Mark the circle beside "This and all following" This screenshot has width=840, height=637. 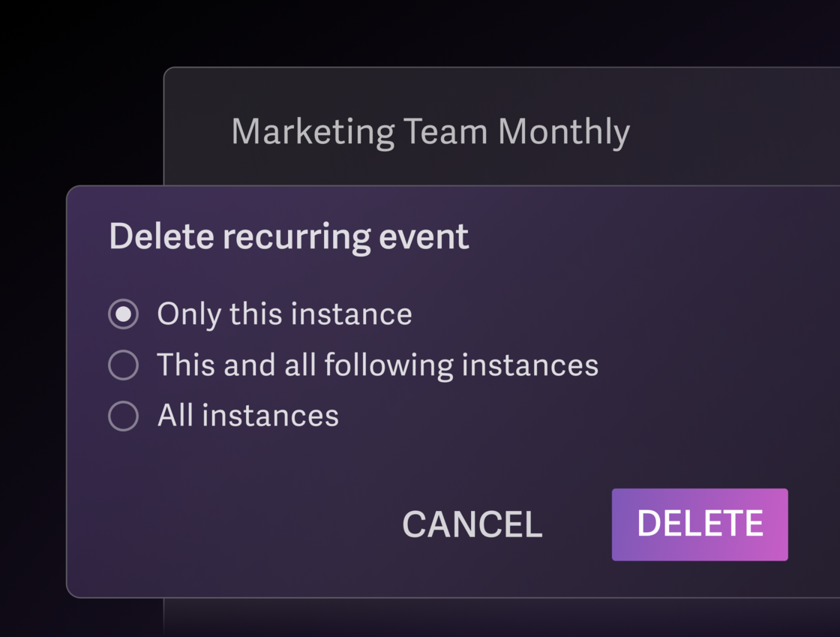124,365
